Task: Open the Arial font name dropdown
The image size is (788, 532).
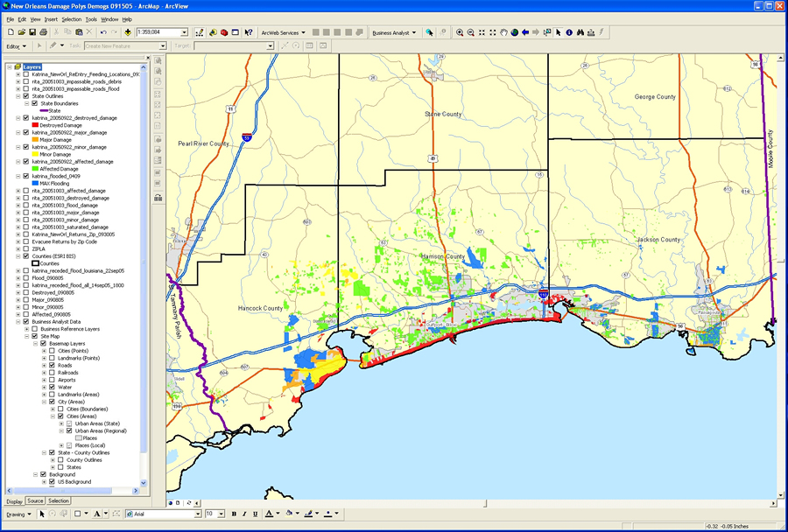Action: coord(198,514)
